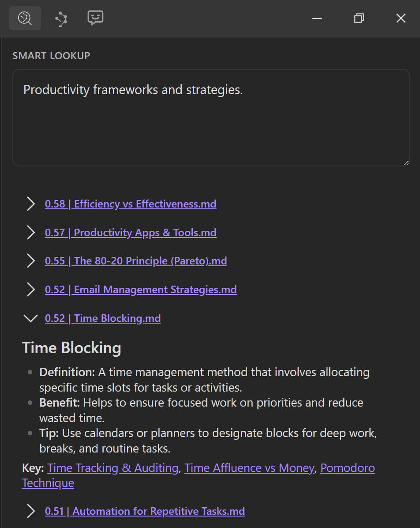Expand the Productivity Apps & Tools result
This screenshot has height=528, width=420.
(30, 233)
